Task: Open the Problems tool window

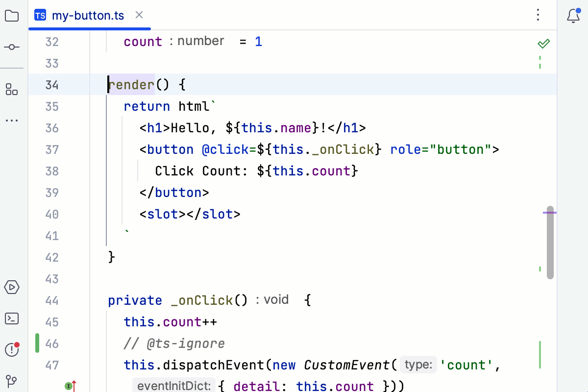Action: pyautogui.click(x=12, y=350)
